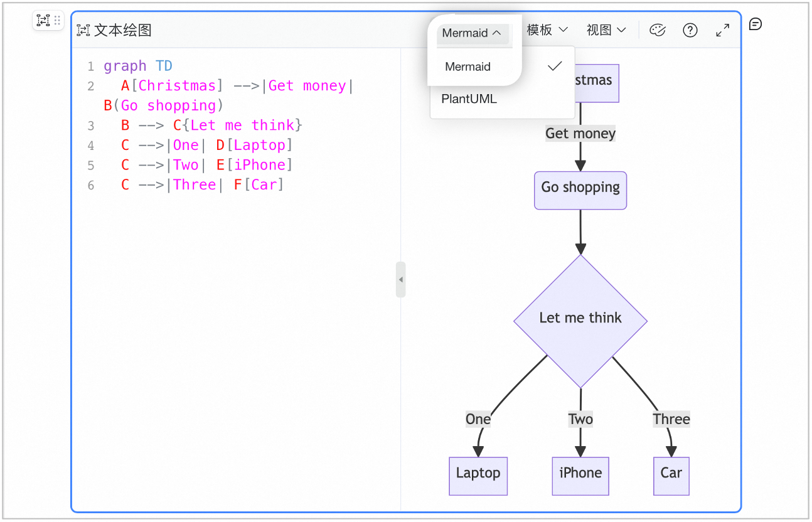Click 'Go shopping' in the code editor
This screenshot has width=812, height=522.
tap(168, 105)
